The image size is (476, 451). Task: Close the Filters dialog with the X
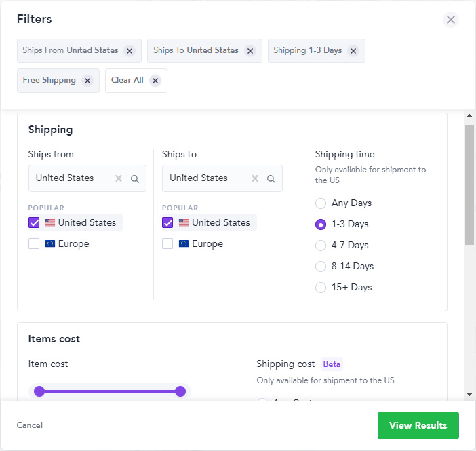pos(450,20)
